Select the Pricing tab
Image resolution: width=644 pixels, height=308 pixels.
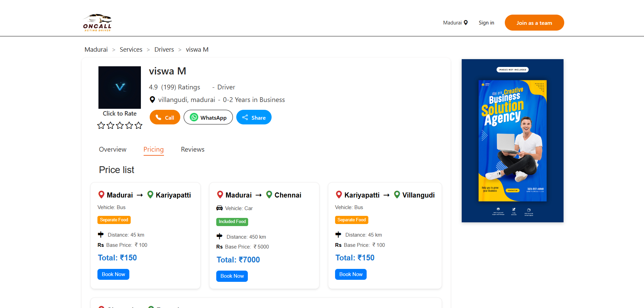tap(153, 150)
